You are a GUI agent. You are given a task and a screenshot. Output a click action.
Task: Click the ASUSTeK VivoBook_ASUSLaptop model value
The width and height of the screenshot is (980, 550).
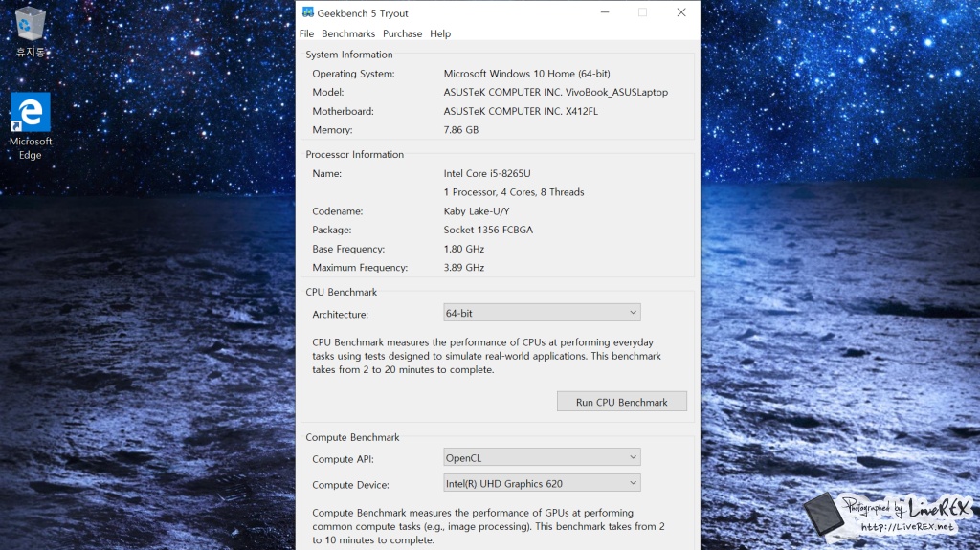[x=556, y=92]
